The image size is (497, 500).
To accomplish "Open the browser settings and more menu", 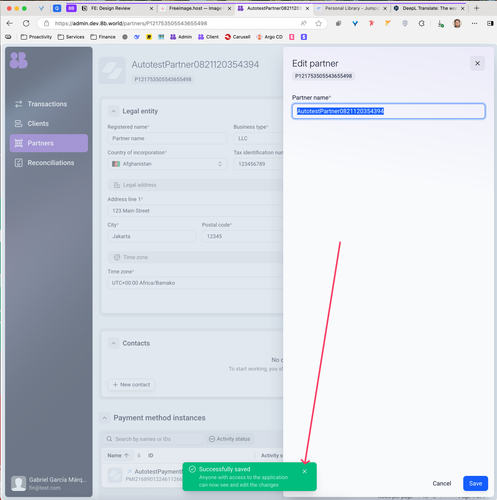I will point(474,23).
